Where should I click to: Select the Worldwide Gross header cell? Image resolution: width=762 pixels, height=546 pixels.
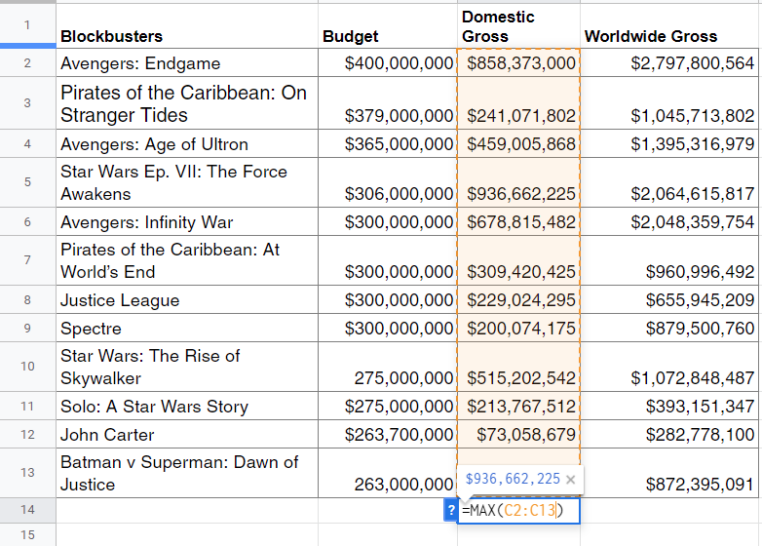[x=669, y=26]
